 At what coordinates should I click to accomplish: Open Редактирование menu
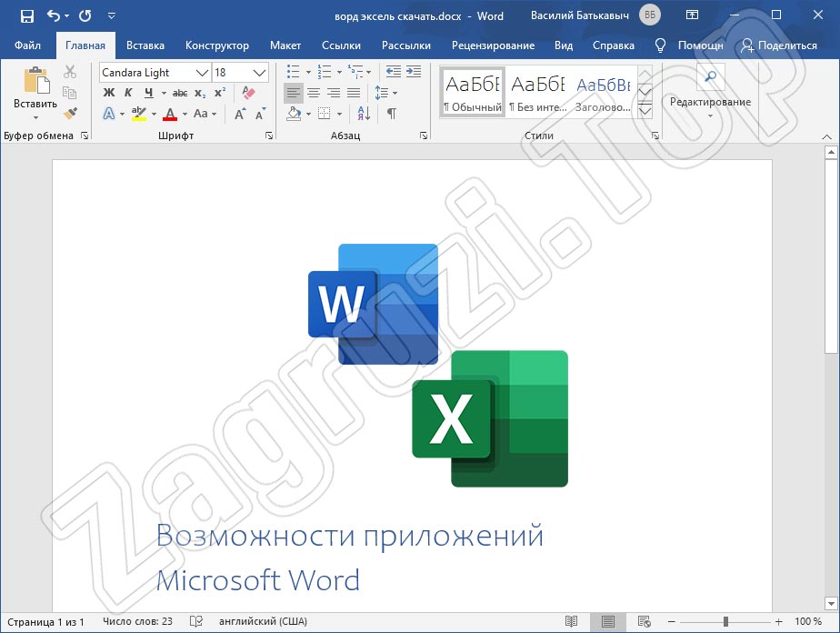710,92
